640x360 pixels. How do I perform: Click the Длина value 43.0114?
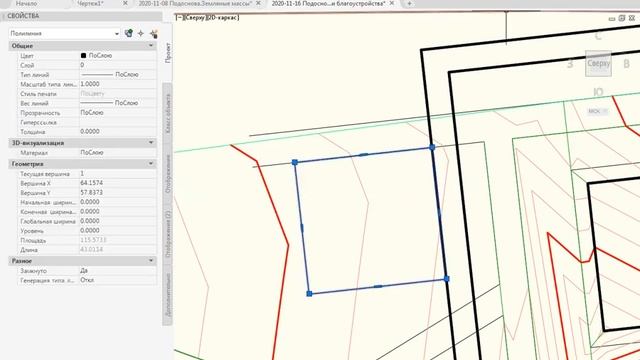[x=118, y=249]
